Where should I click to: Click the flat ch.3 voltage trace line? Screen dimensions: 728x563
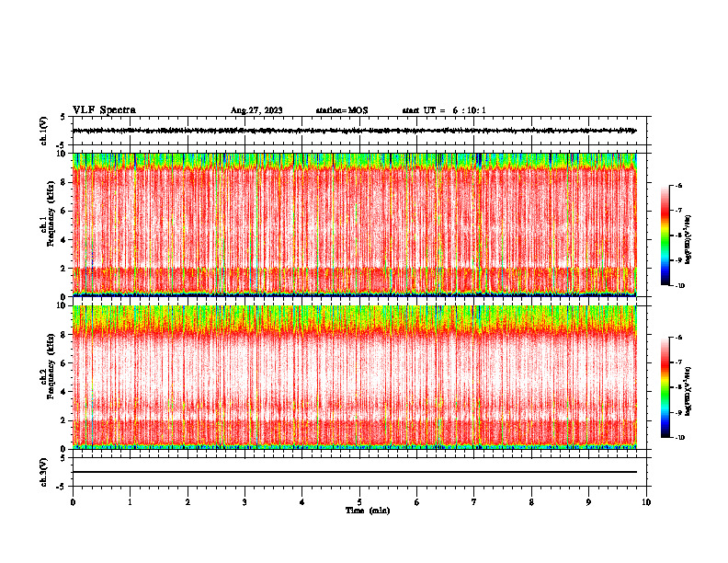[x=355, y=472]
